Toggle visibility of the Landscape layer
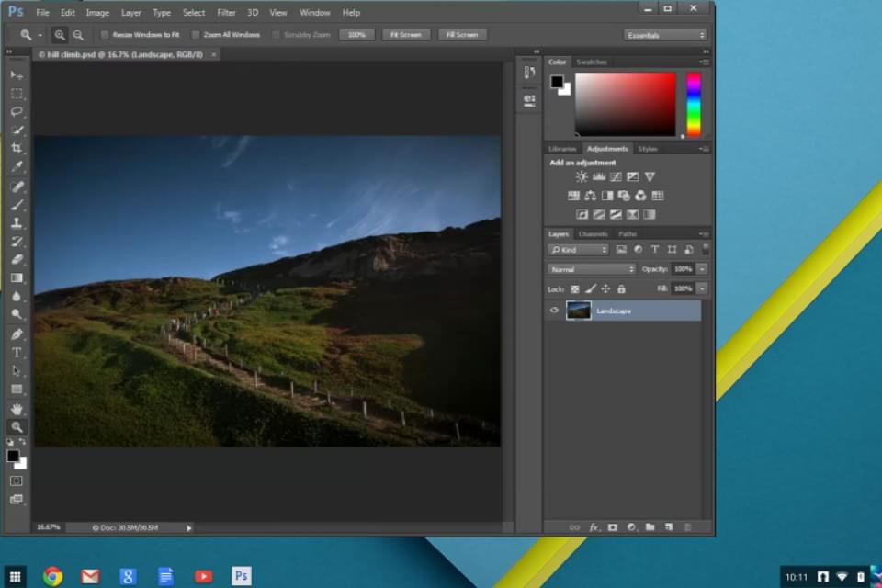This screenshot has width=882, height=588. point(553,311)
